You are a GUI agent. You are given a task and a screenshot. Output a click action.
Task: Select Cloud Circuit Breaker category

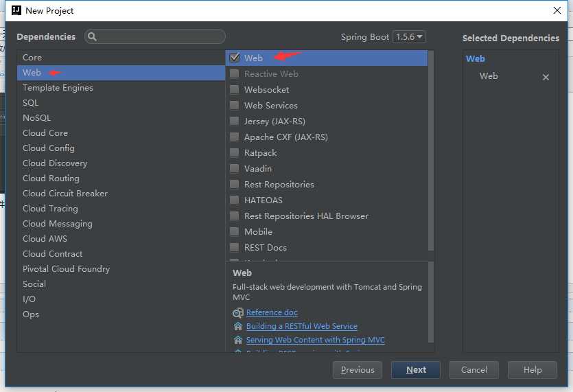pyautogui.click(x=121, y=193)
